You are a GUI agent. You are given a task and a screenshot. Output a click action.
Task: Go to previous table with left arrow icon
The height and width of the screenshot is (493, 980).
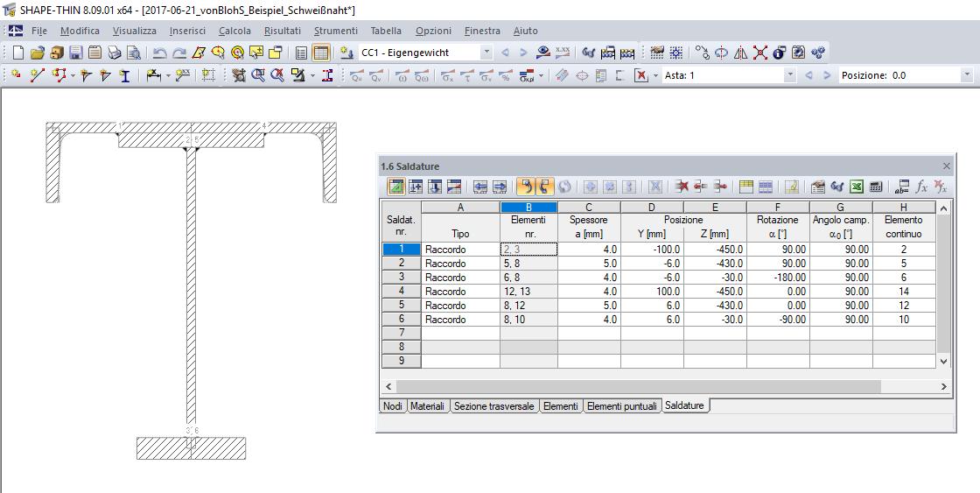click(x=480, y=187)
